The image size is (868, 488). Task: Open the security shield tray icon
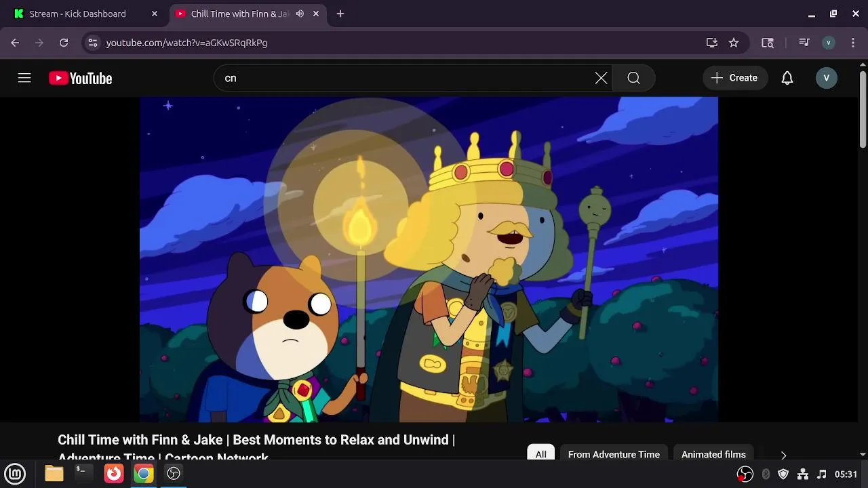coord(783,474)
